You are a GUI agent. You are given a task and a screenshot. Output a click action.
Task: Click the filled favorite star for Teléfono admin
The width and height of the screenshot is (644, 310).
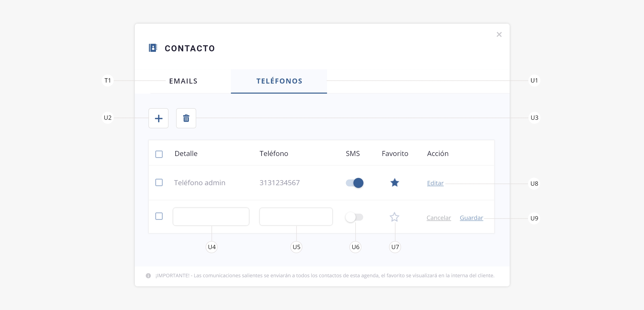[395, 183]
